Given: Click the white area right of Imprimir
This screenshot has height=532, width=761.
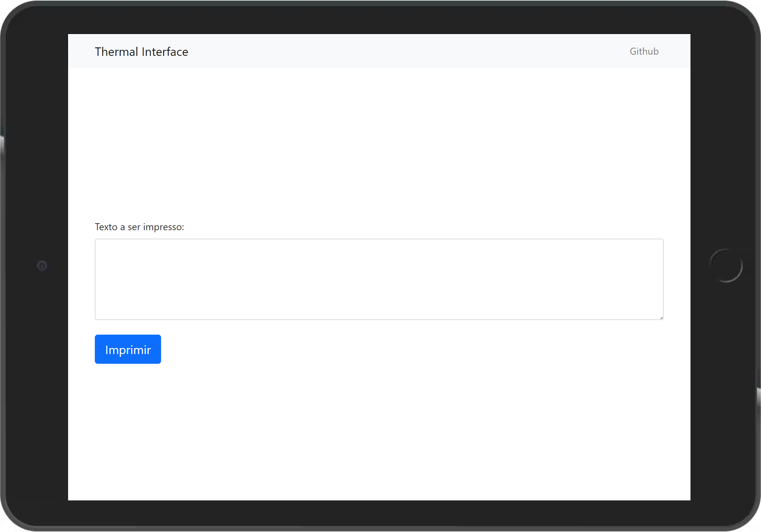Looking at the screenshot, I should [398, 349].
